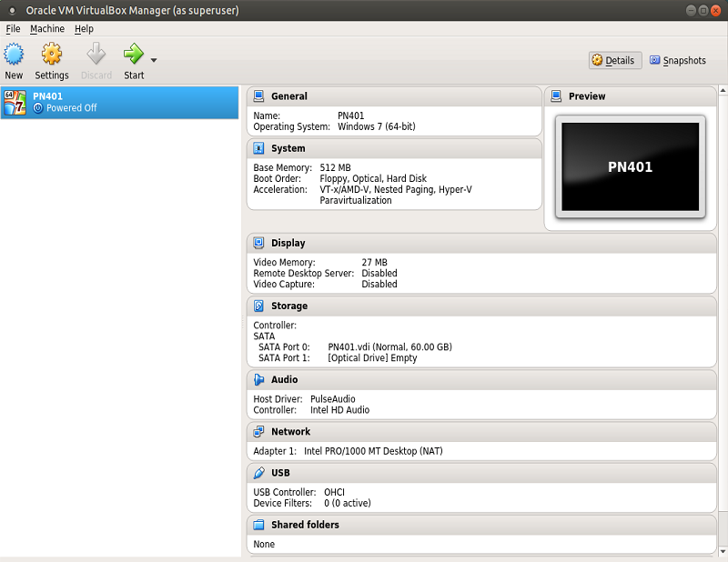Click the [Optical Drive] Empty entry

(372, 358)
